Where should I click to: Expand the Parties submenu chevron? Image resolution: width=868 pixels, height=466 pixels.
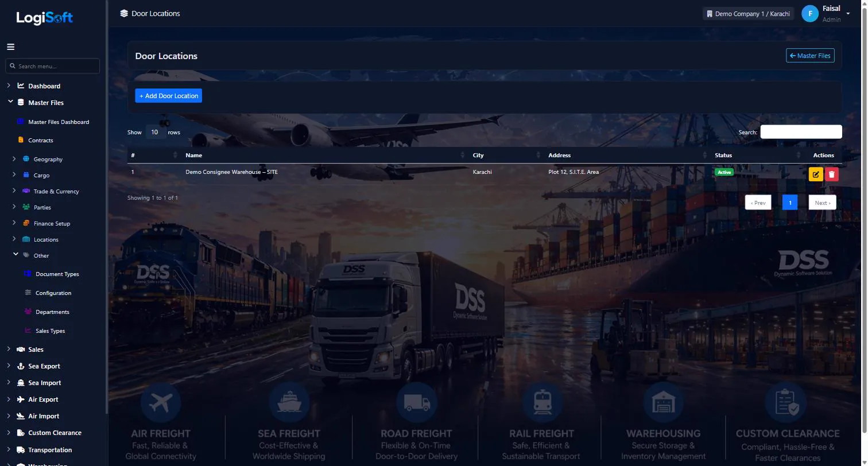click(x=14, y=207)
